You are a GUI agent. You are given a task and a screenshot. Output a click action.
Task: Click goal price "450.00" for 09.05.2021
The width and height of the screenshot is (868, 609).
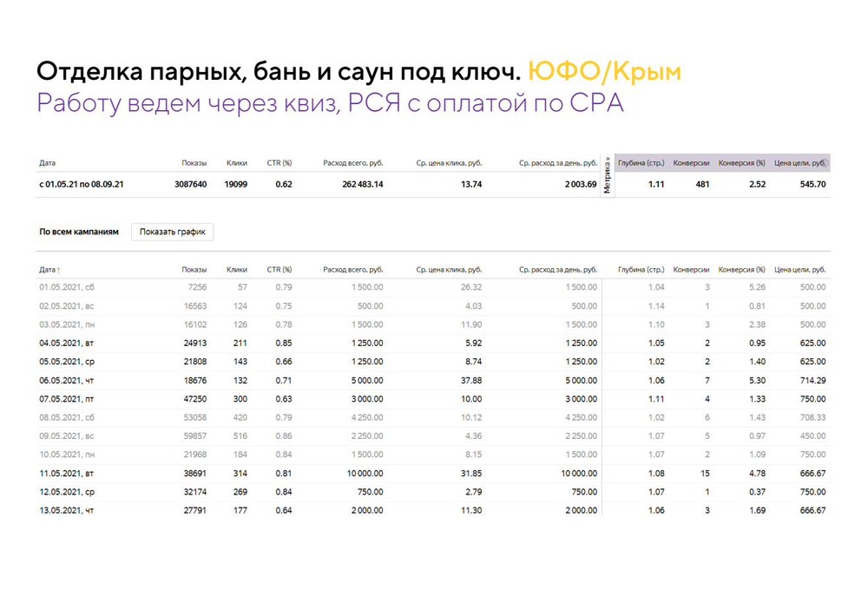pos(812,435)
